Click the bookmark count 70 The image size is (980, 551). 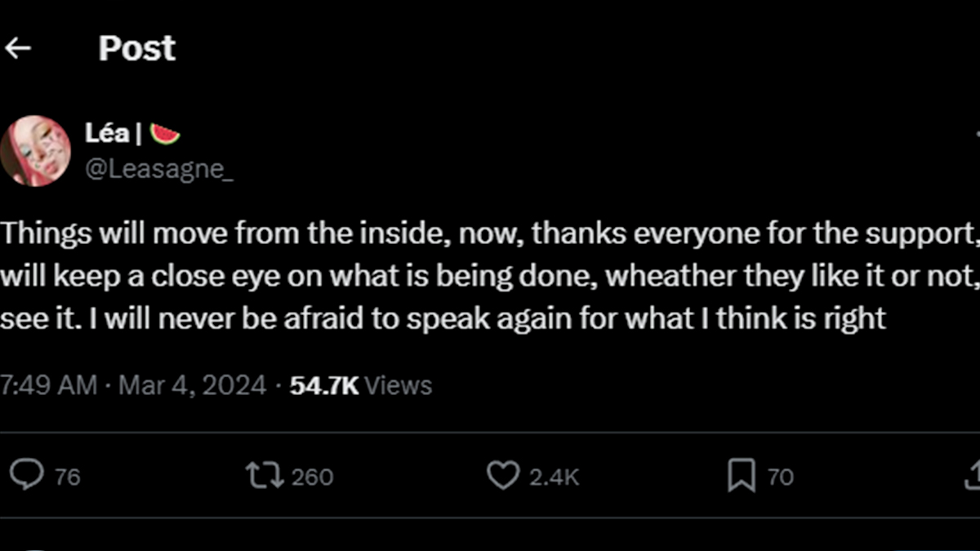[x=781, y=477]
